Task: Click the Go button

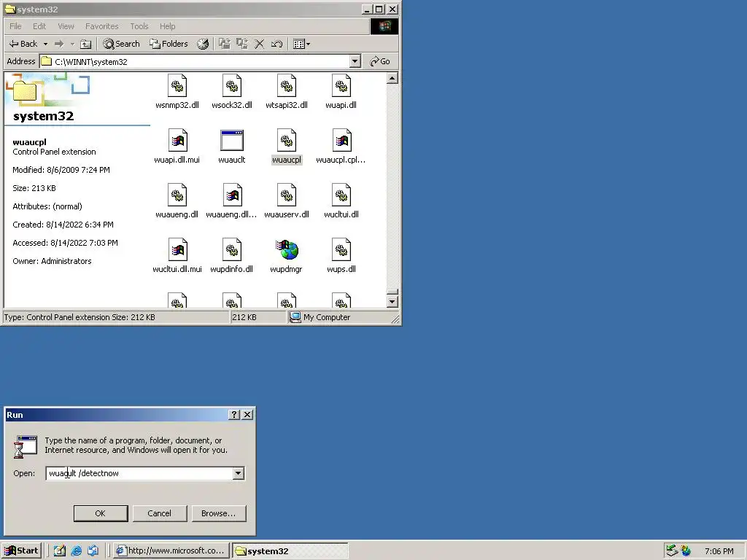Action: [x=380, y=61]
